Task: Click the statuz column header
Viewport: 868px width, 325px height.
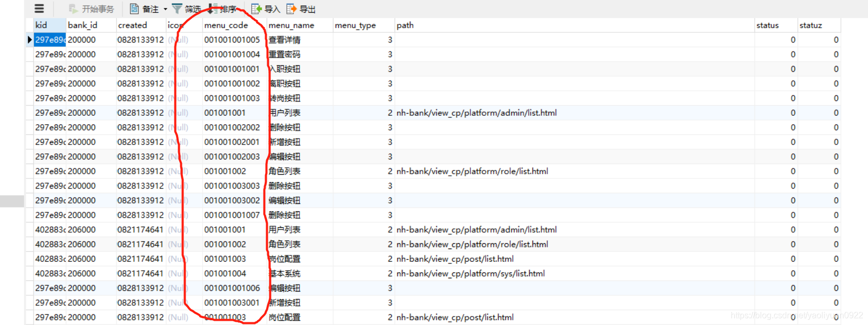Action: [x=819, y=25]
